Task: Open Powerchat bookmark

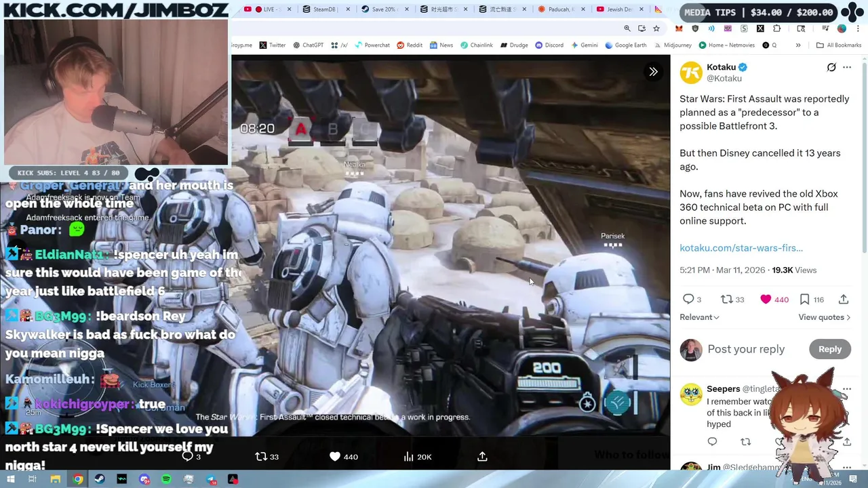Action: click(x=372, y=45)
